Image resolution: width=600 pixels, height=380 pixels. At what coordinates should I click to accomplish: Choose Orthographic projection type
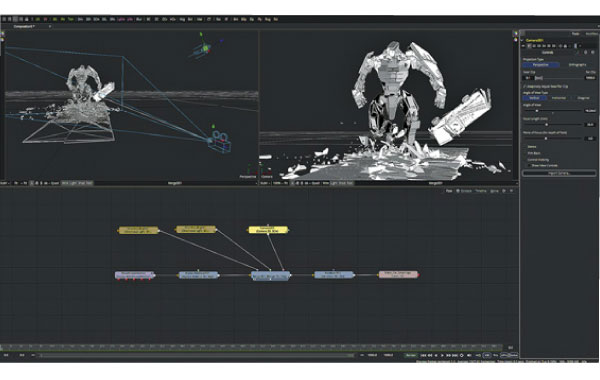(577, 65)
